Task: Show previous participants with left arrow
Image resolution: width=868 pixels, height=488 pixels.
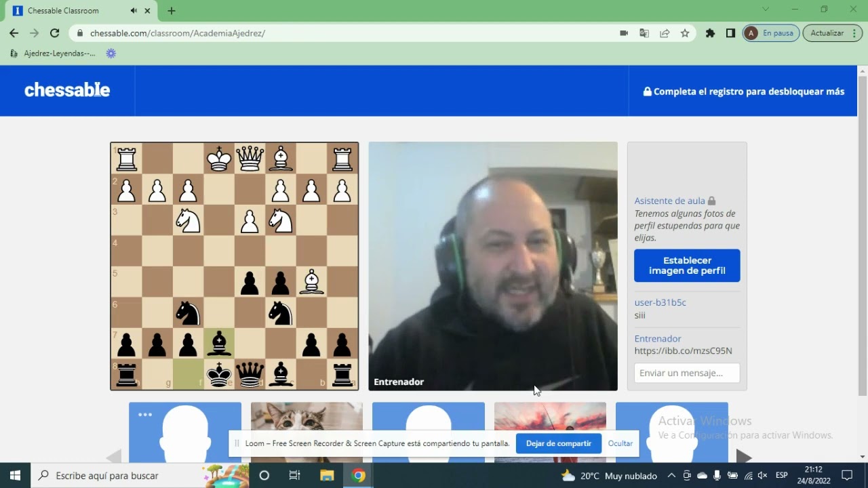Action: tap(114, 456)
